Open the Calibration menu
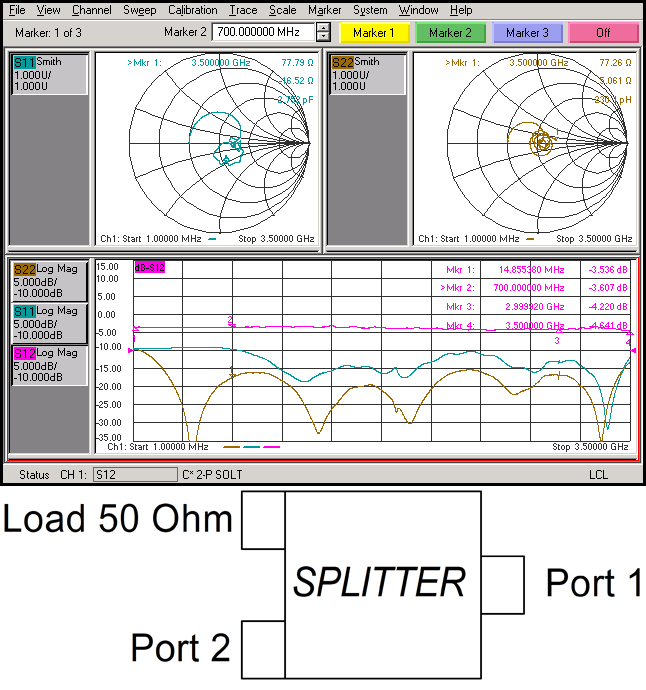The width and height of the screenshot is (646, 690). [x=192, y=10]
